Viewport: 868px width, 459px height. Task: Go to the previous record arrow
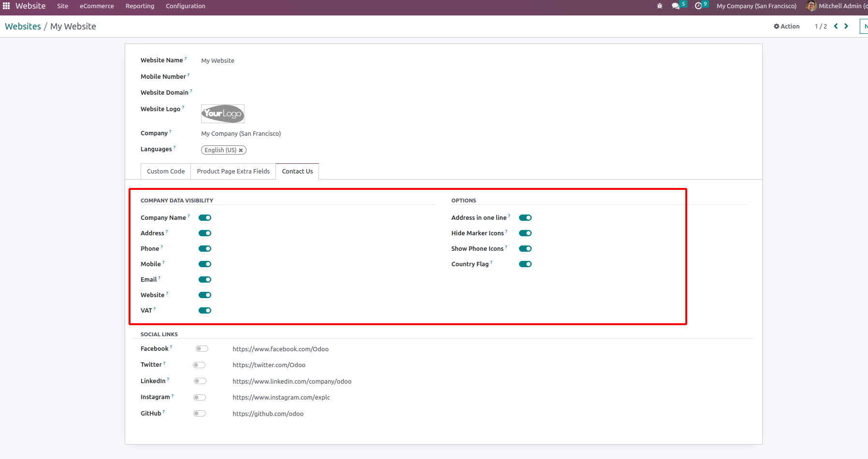(x=836, y=26)
